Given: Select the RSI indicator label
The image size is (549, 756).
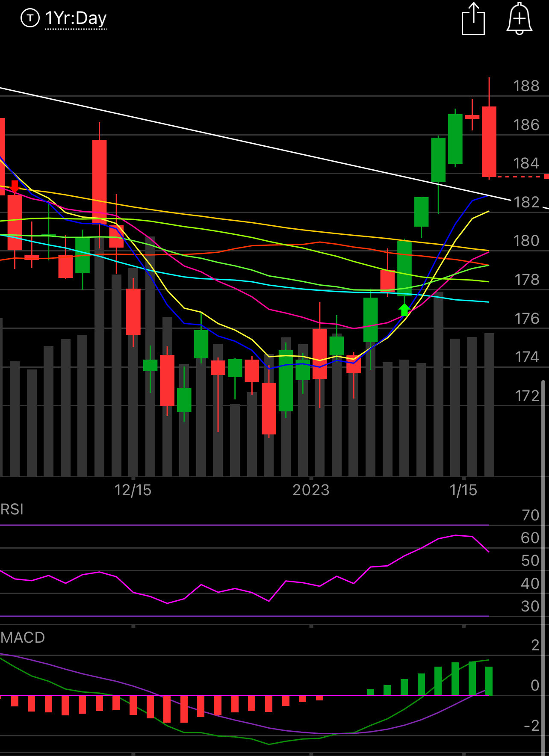Looking at the screenshot, I should [x=12, y=509].
